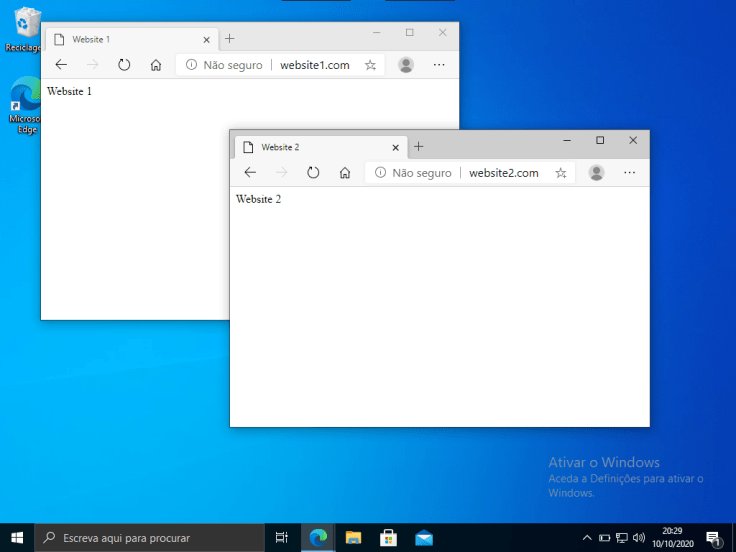736x552 pixels.
Task: Open the Mail app in taskbar
Action: pyautogui.click(x=424, y=538)
